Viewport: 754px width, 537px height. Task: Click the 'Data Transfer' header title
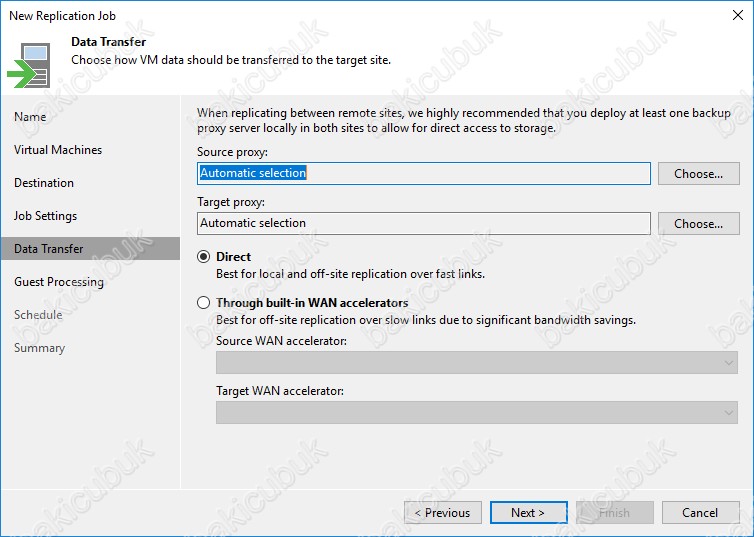pyautogui.click(x=109, y=42)
